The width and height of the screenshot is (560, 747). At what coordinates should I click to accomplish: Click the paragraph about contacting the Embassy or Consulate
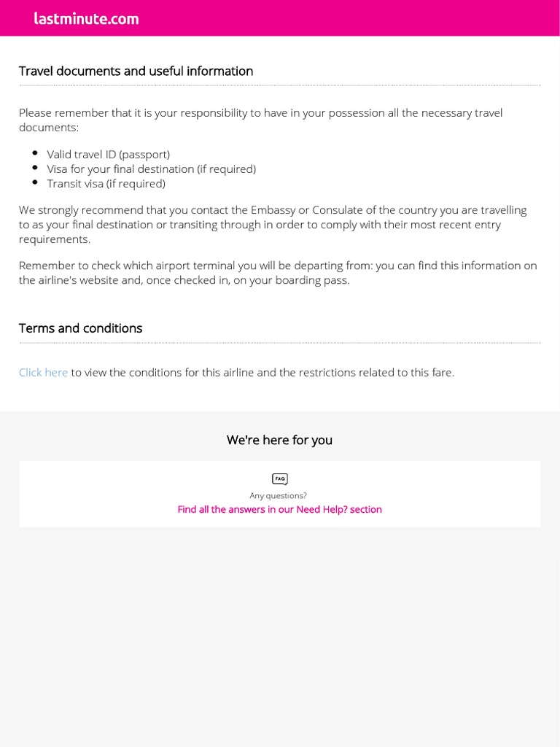273,225
